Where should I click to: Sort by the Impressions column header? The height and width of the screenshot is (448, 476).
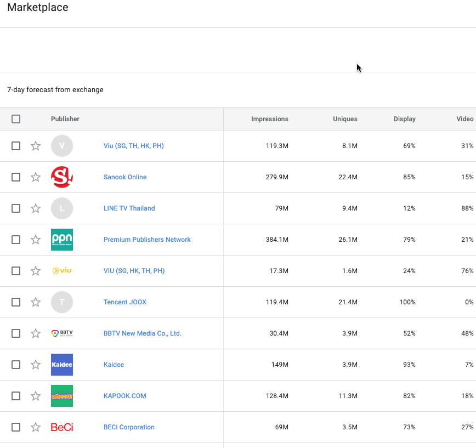pyautogui.click(x=270, y=119)
